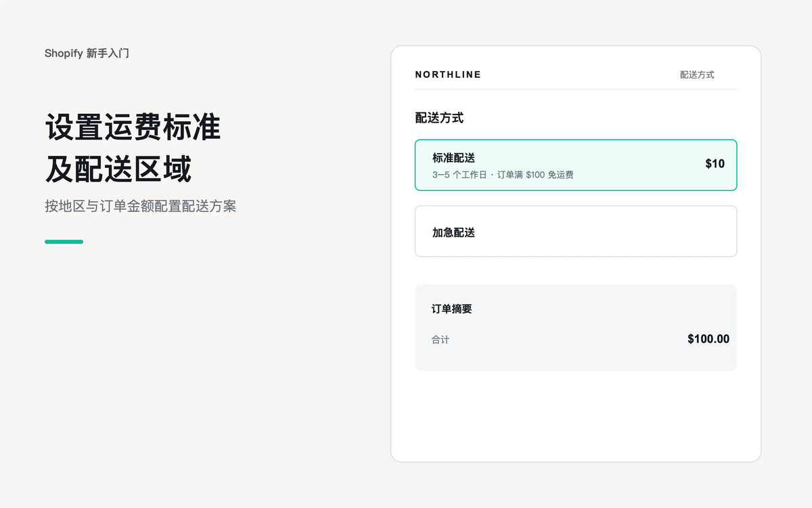812x508 pixels.
Task: Select the 标准配送 shipping option
Action: (576, 165)
